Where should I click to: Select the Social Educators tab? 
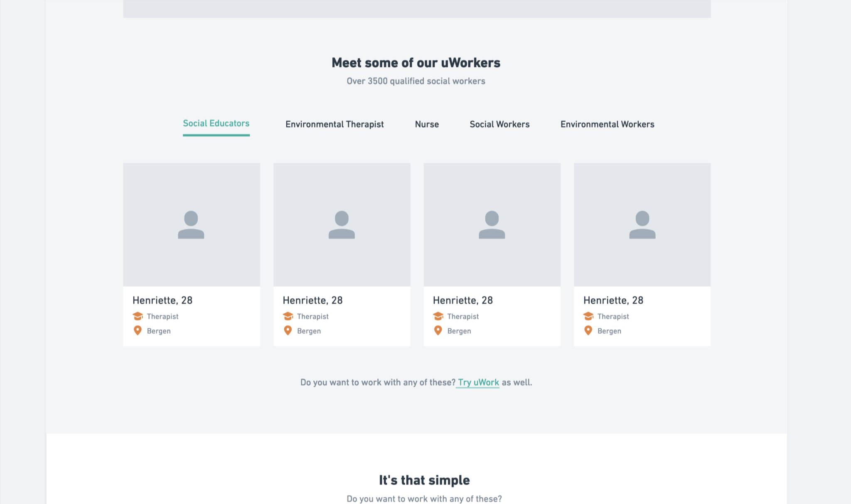(x=216, y=123)
